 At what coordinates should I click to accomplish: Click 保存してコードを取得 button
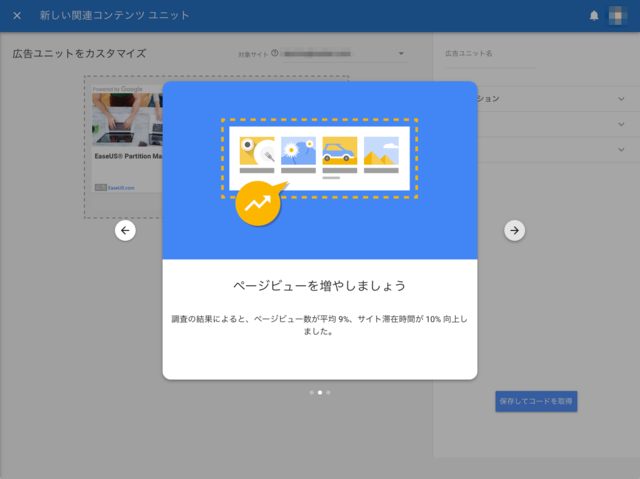pyautogui.click(x=536, y=401)
